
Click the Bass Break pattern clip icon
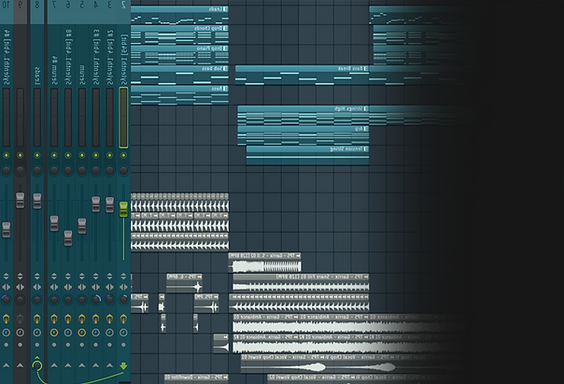pos(365,68)
